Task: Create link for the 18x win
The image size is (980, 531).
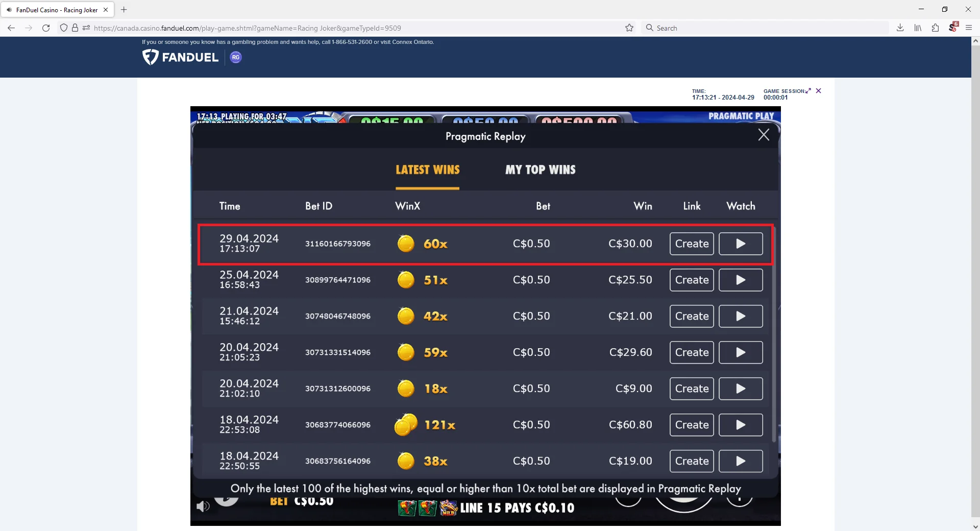Action: pyautogui.click(x=692, y=389)
